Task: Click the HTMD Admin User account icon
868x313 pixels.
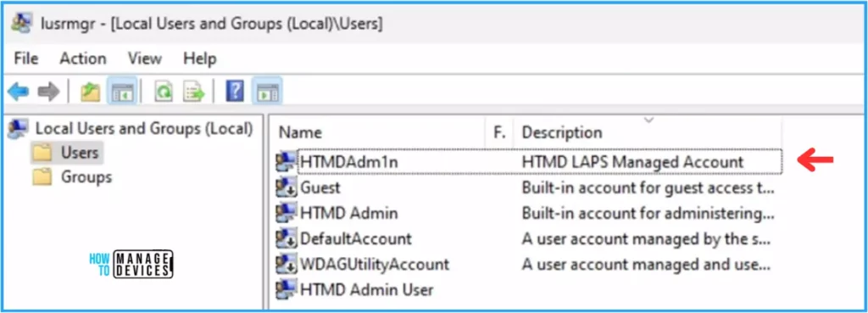Action: click(x=287, y=289)
